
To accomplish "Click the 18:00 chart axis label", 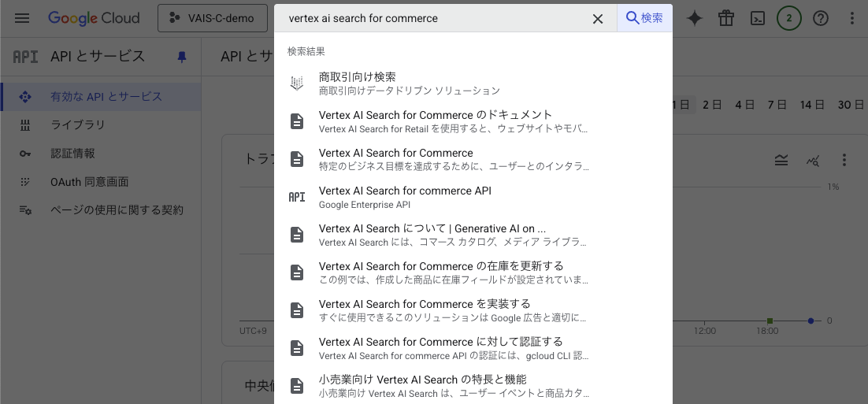I will click(767, 331).
